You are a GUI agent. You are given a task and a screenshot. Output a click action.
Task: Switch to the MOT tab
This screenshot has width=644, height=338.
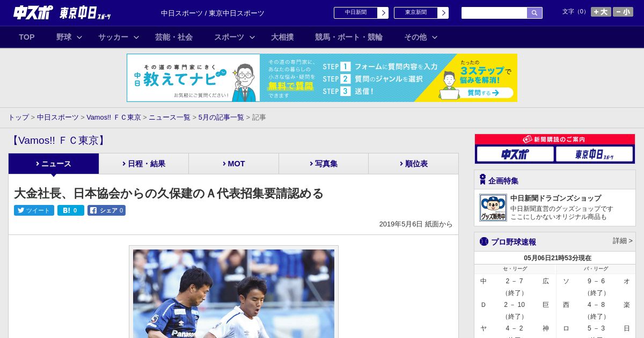tap(234, 164)
